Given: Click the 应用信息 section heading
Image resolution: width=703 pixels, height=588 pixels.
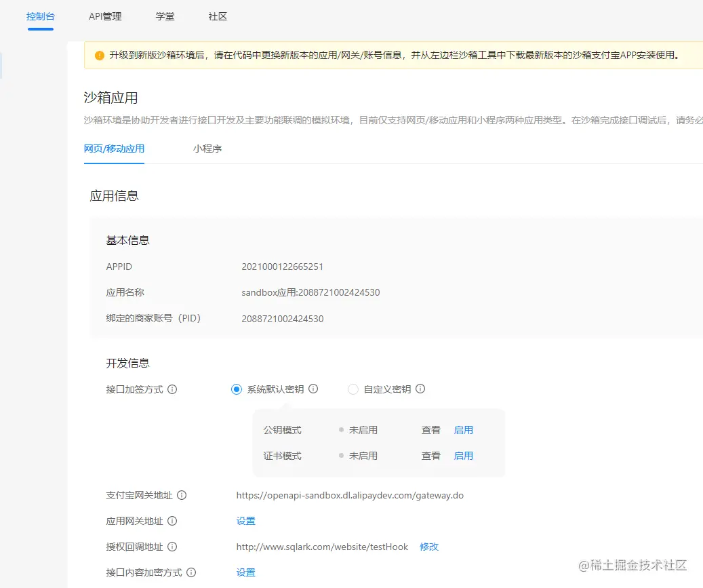Looking at the screenshot, I should 115,195.
